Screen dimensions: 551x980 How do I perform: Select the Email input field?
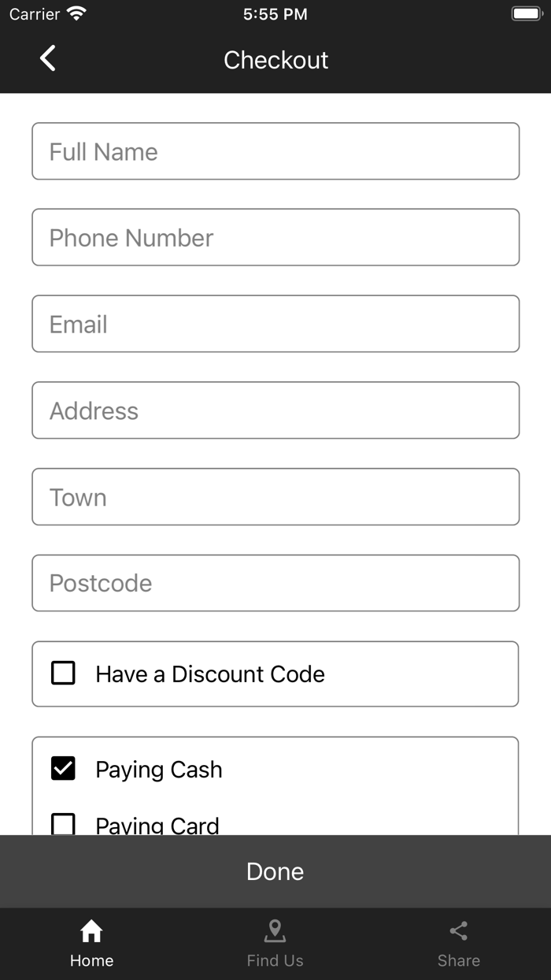275,324
